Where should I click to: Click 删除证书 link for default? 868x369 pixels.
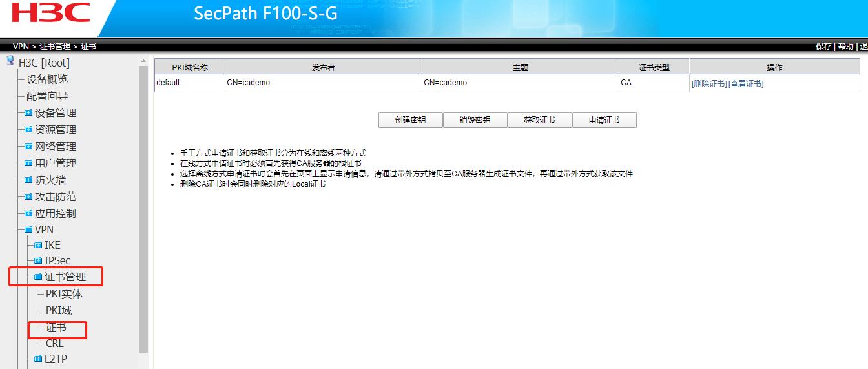[709, 83]
